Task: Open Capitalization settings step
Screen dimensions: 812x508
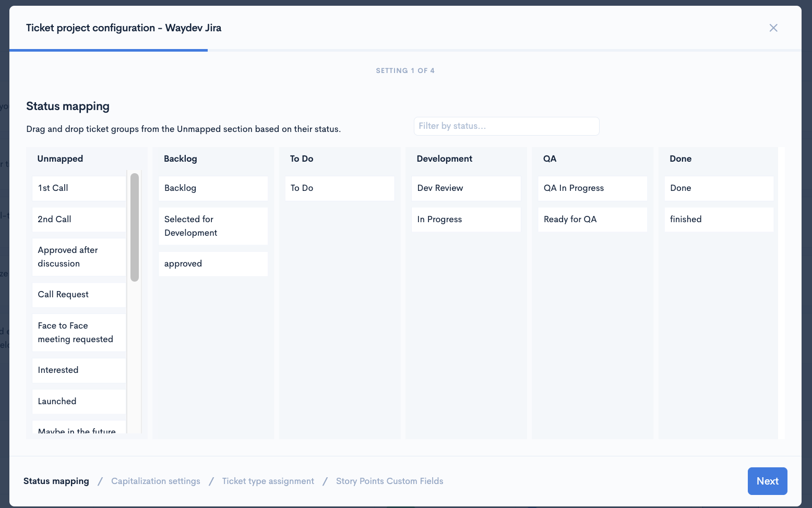Action: (x=156, y=481)
